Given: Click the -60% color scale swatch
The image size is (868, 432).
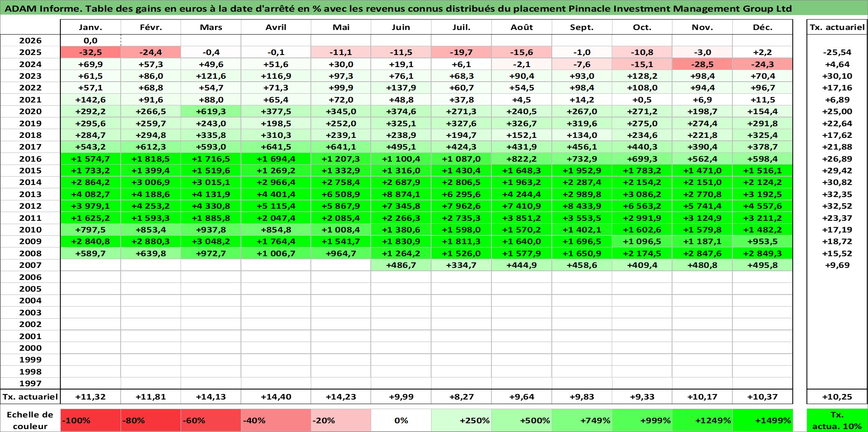Looking at the screenshot, I should tap(211, 420).
